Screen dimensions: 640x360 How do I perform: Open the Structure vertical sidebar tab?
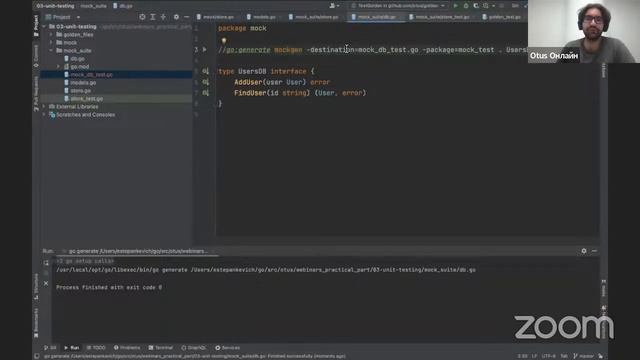36,287
